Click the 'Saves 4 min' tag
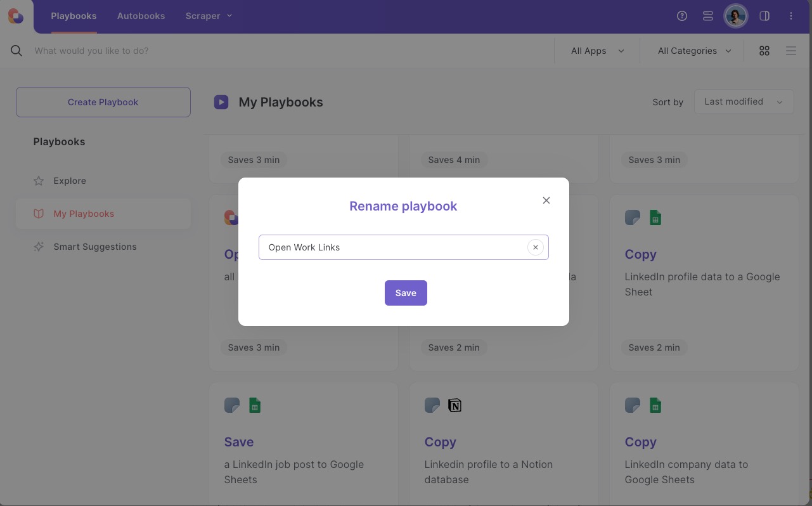 454,160
